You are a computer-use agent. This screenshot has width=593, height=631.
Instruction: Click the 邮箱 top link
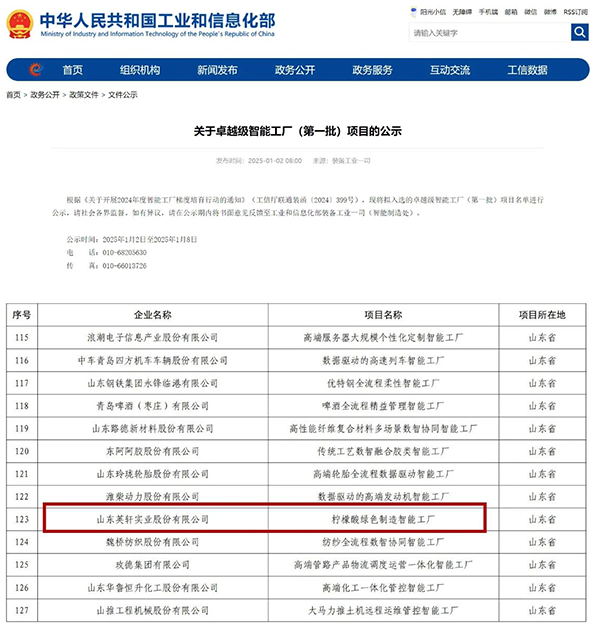(x=511, y=12)
